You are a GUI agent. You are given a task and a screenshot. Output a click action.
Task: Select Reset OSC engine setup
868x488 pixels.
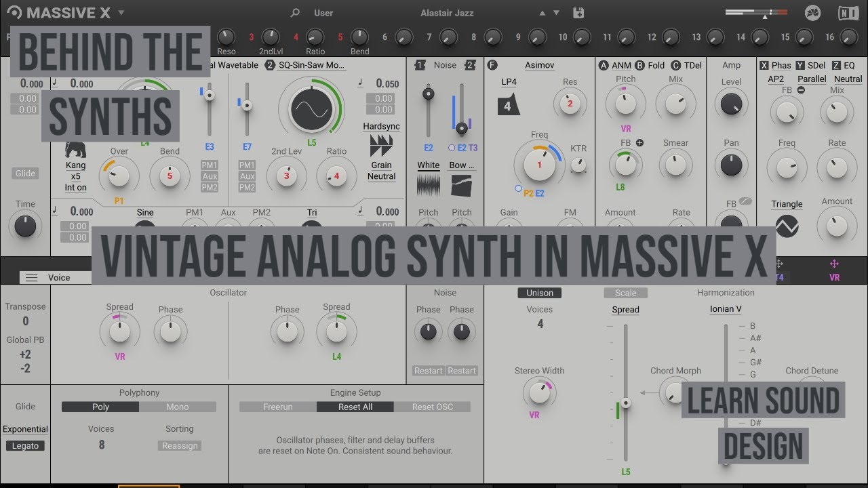pyautogui.click(x=433, y=407)
